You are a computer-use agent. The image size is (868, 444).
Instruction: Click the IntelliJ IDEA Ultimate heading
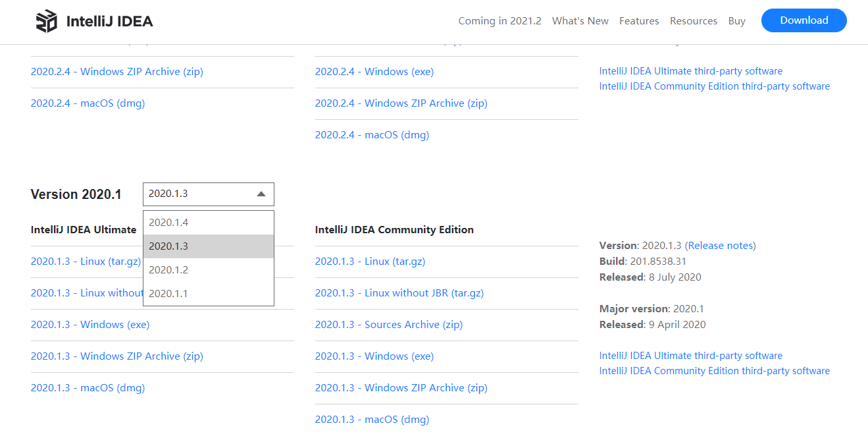click(84, 230)
